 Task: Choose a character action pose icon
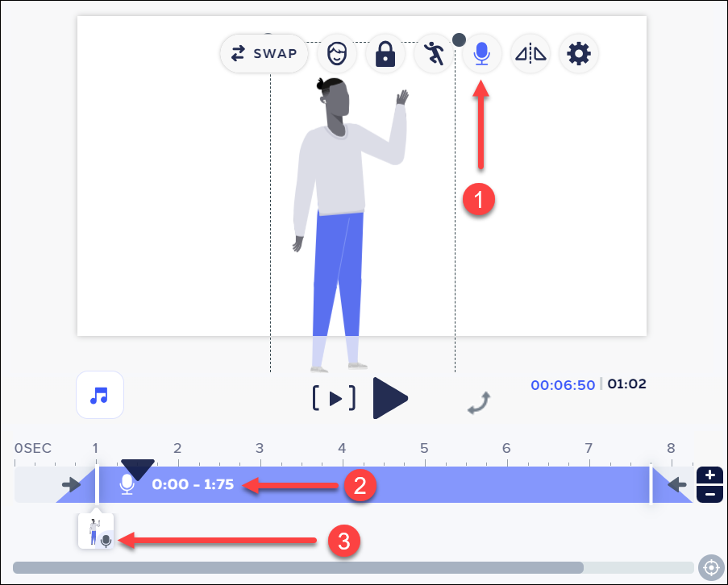coord(434,53)
